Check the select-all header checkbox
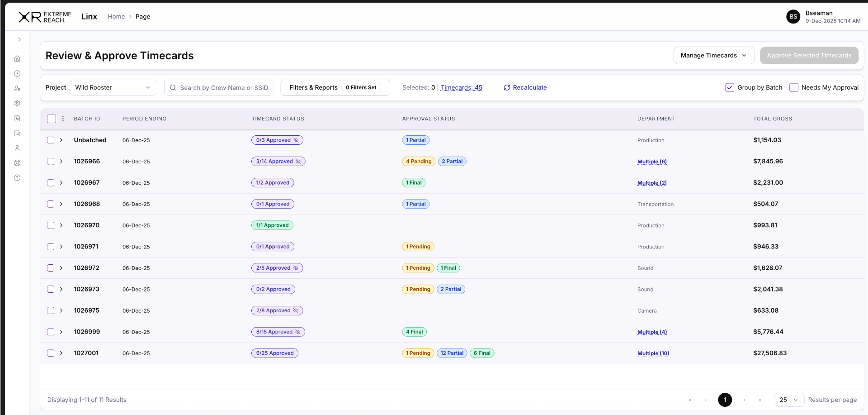 coord(52,119)
